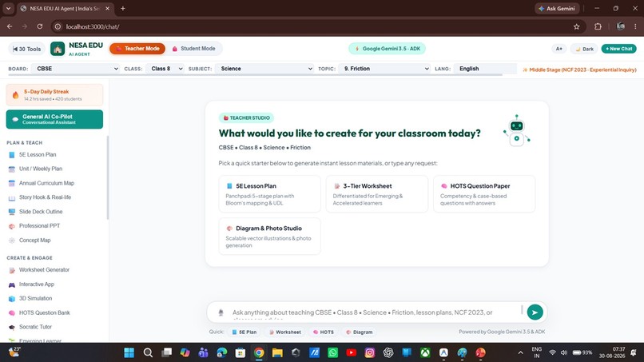
Task: Increase font size with A+ button
Action: pos(559,49)
